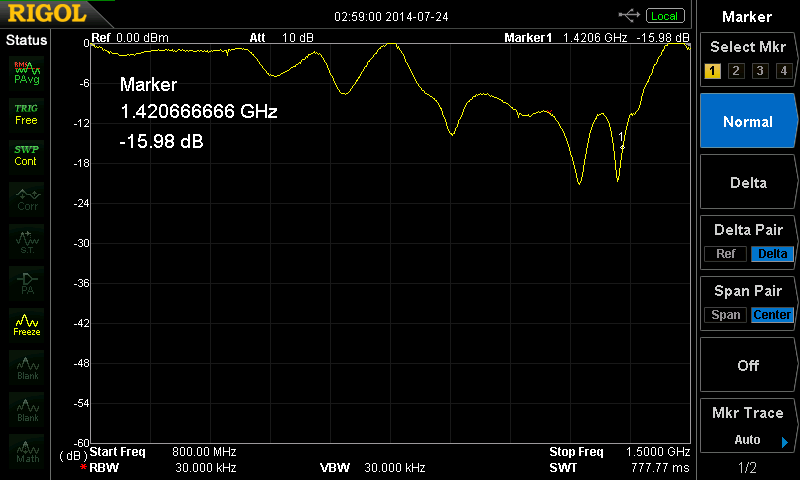800x480 pixels.
Task: Click the -30 Y-axis scale label
Action: pyautogui.click(x=82, y=243)
